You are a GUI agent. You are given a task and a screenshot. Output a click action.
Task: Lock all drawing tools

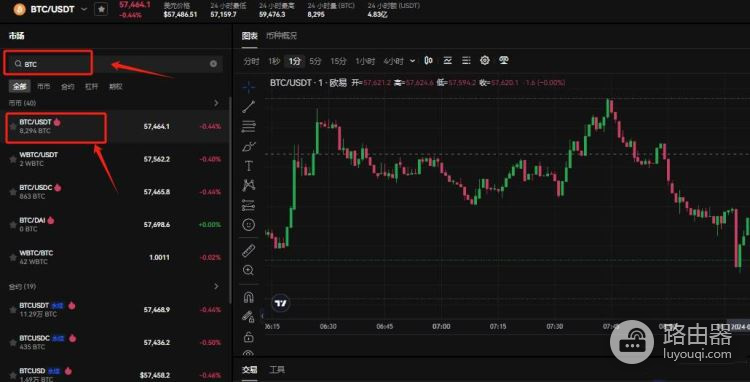(x=248, y=337)
